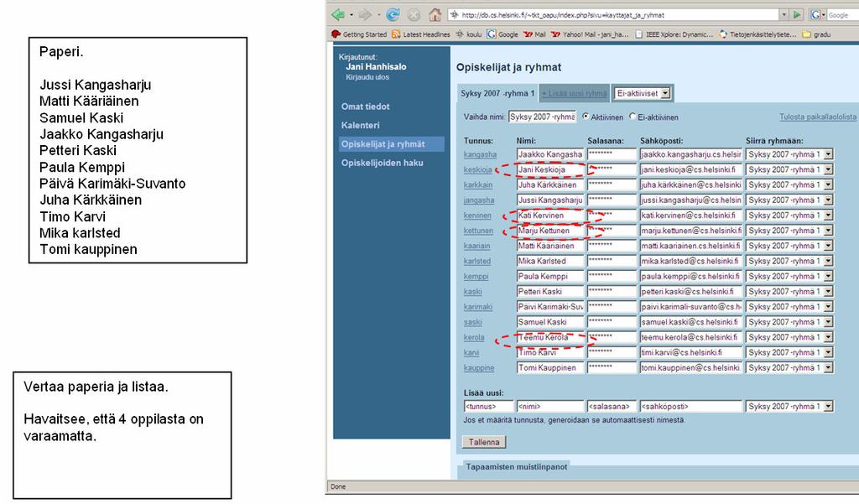Click the Jani Hanhisalo logged-in name

click(376, 66)
